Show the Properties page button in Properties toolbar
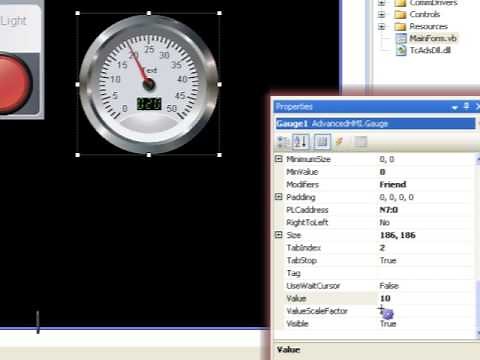 coord(322,142)
